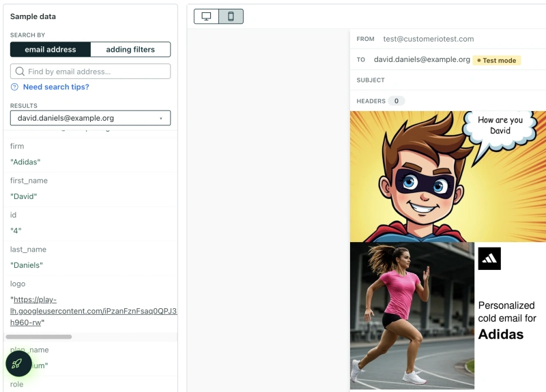Open the play-lh.googleusercontent.com logo URL link

coord(94,311)
